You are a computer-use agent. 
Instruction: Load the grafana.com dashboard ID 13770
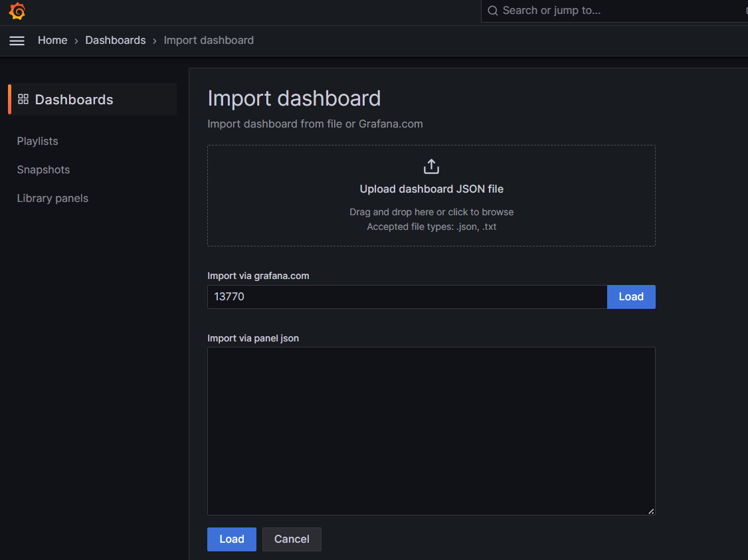(x=631, y=297)
